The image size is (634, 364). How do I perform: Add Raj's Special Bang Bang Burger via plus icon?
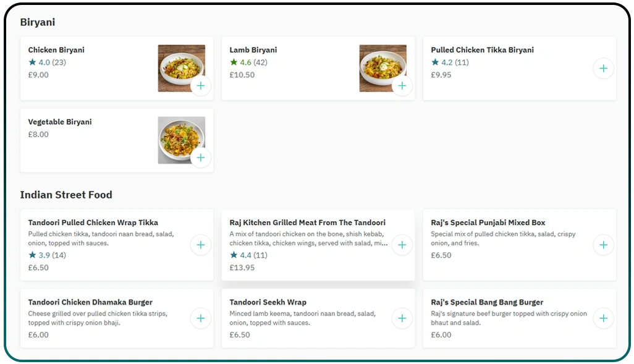point(603,318)
